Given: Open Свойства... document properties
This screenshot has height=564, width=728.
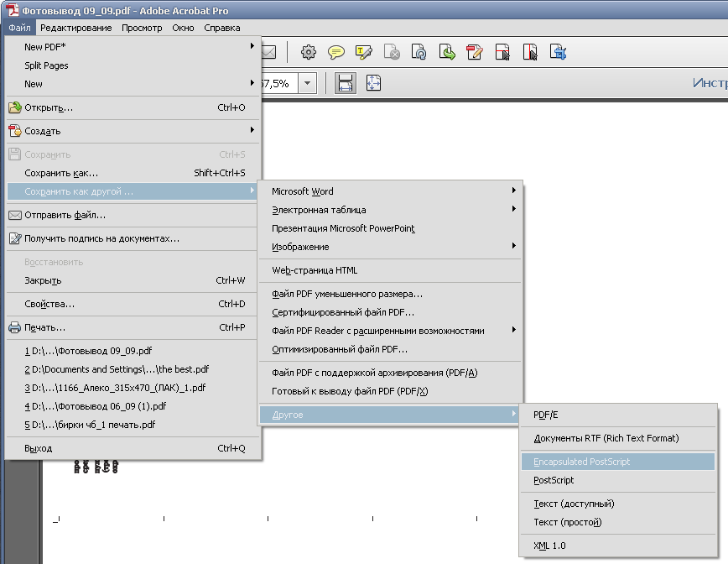Looking at the screenshot, I should point(133,304).
